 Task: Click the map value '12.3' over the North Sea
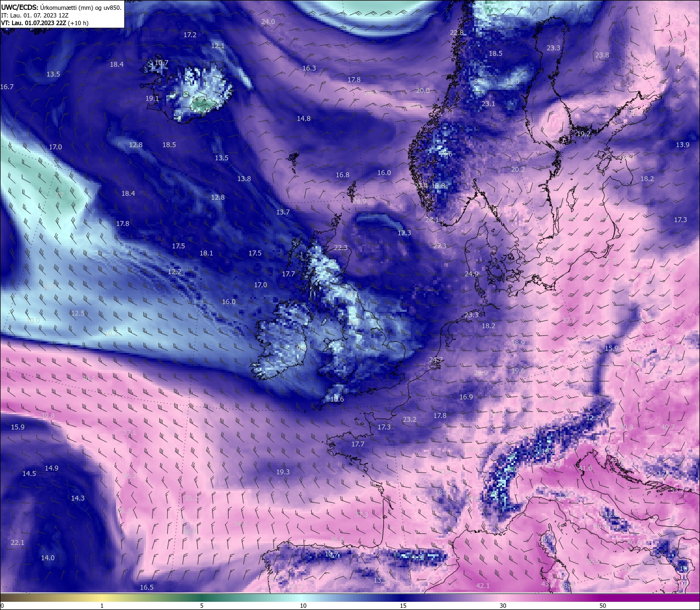click(x=404, y=233)
